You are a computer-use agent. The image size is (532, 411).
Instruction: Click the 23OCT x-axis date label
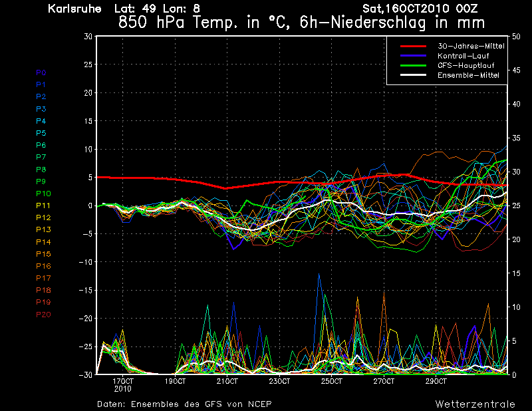(279, 382)
